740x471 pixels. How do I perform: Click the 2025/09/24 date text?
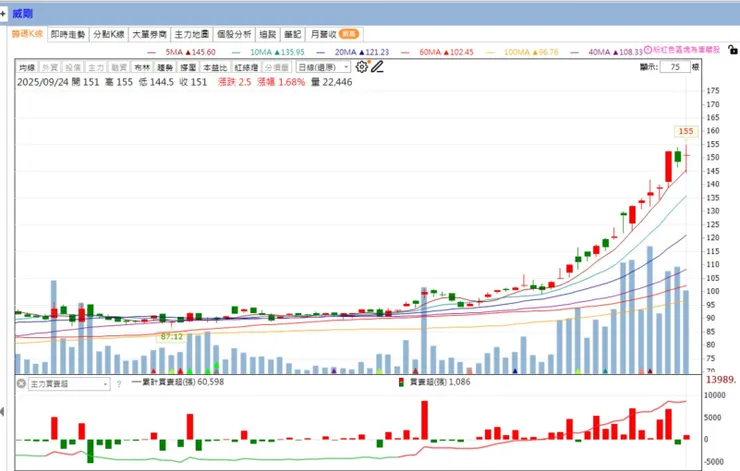pos(42,82)
